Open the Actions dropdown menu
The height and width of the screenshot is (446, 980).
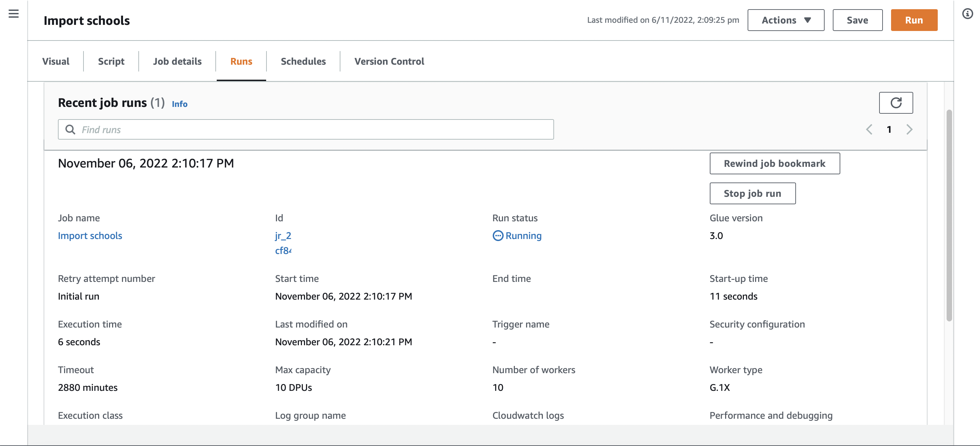785,20
